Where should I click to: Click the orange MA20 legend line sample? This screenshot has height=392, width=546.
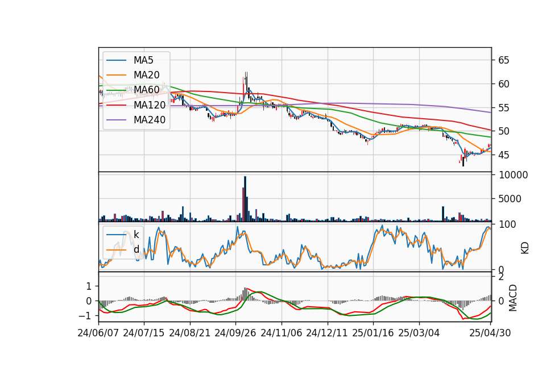[x=116, y=75]
